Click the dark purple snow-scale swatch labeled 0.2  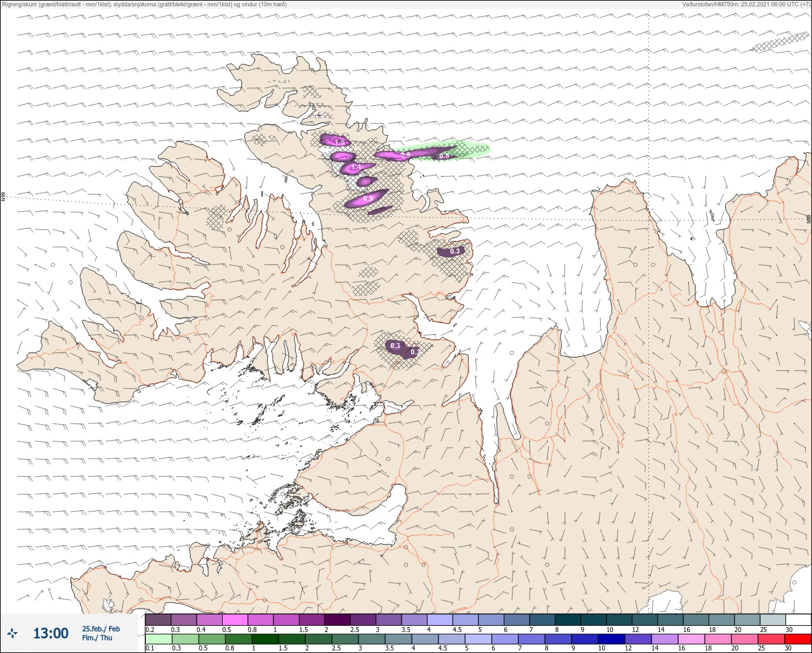click(158, 619)
